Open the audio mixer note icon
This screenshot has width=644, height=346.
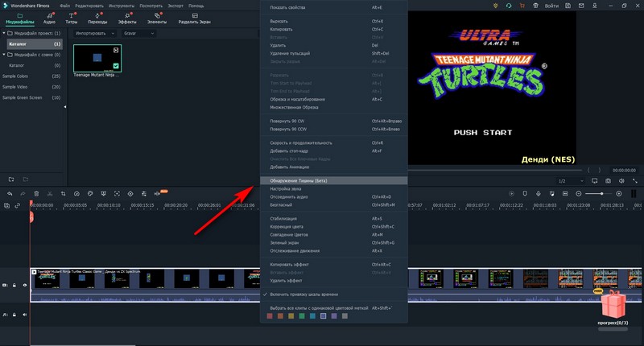click(x=552, y=193)
